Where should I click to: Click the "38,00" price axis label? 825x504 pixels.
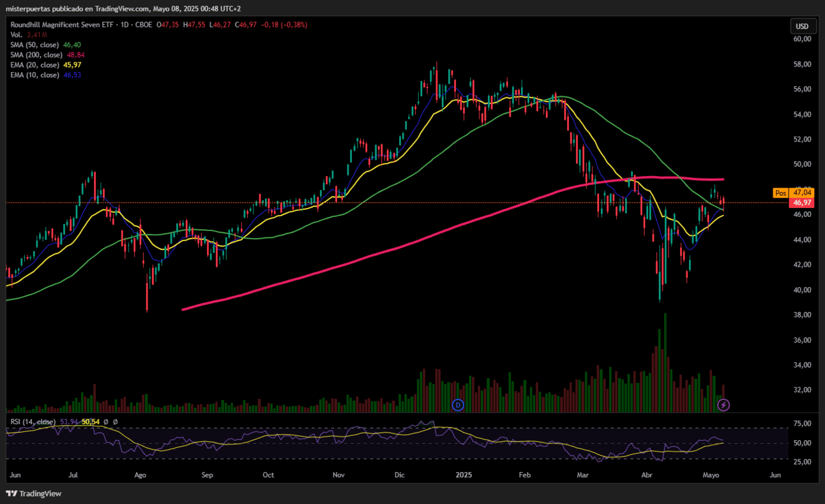coord(802,315)
